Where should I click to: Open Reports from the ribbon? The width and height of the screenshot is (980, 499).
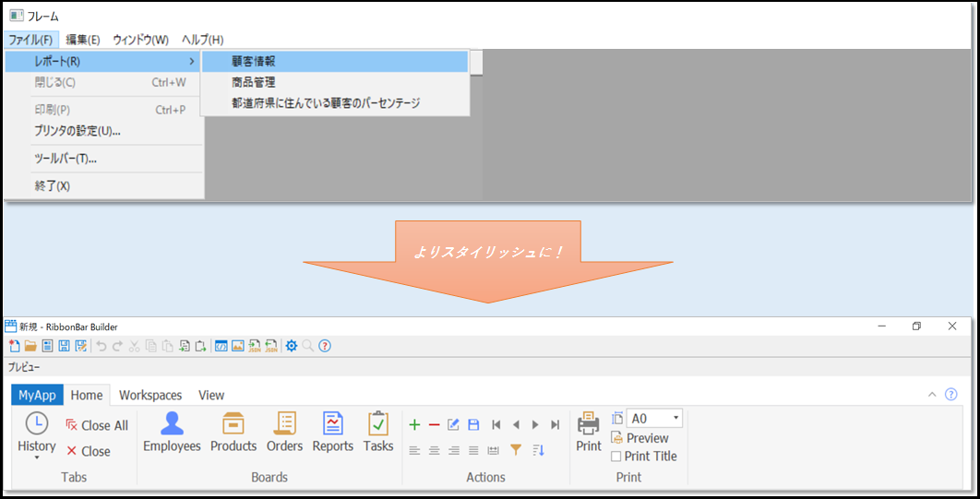point(332,433)
